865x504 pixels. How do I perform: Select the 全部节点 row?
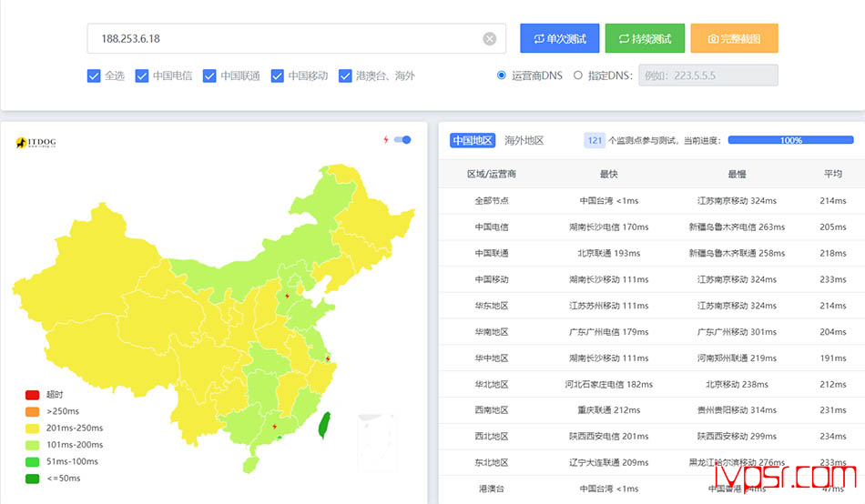pyautogui.click(x=652, y=201)
